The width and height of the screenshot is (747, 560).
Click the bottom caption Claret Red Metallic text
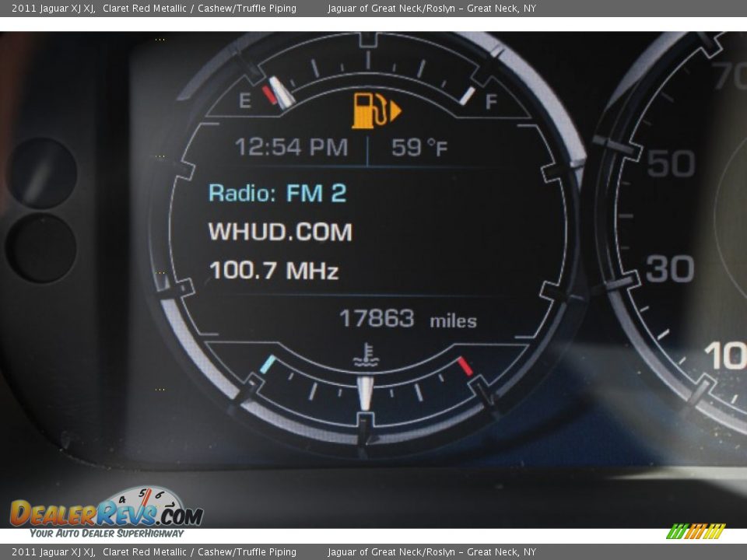click(145, 552)
